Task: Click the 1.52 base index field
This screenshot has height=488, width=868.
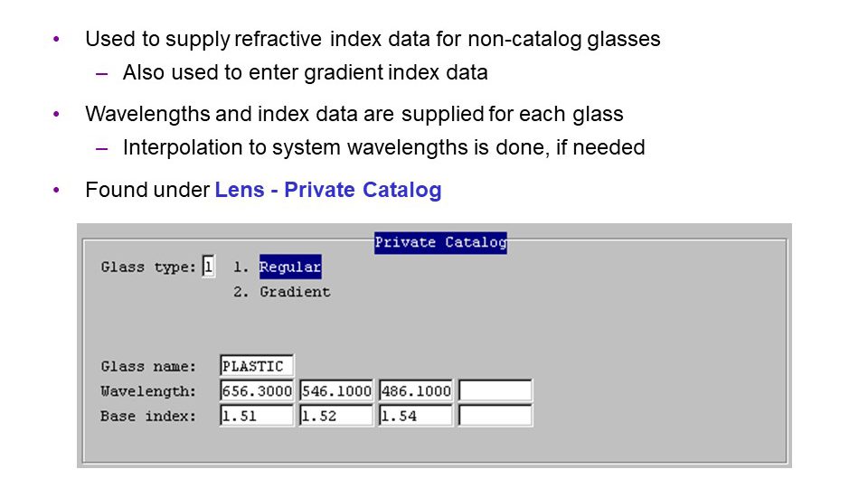Action: [x=336, y=416]
